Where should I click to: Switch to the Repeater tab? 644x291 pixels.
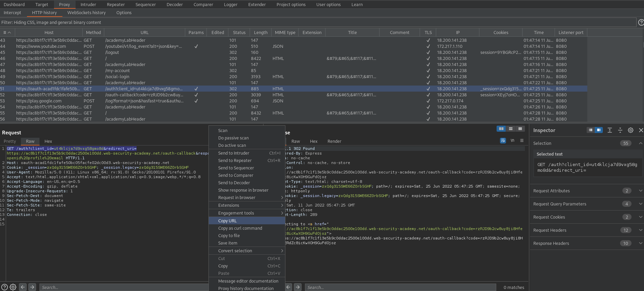tap(116, 4)
